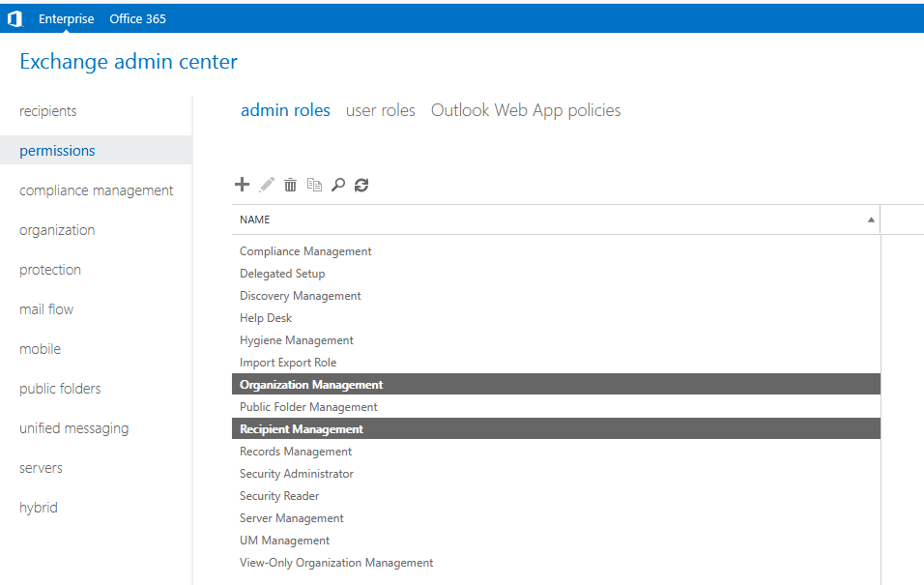Select Discovery Management role group
Viewport: 924px width, 585px height.
coord(556,296)
